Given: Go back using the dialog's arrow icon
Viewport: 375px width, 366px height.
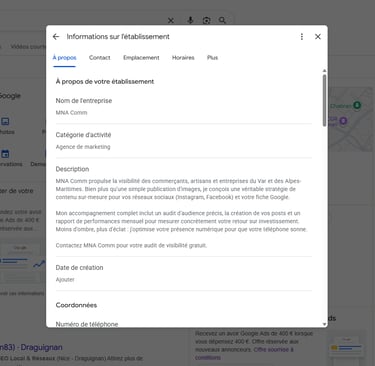Looking at the screenshot, I should click(56, 37).
